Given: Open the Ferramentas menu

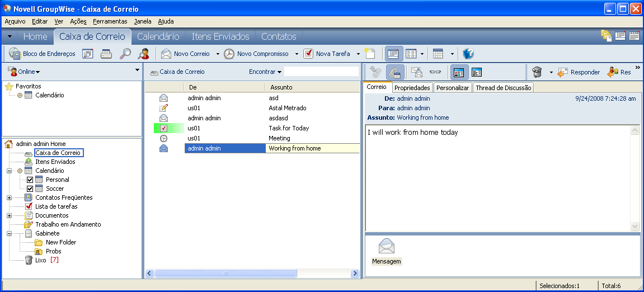Looking at the screenshot, I should [110, 21].
